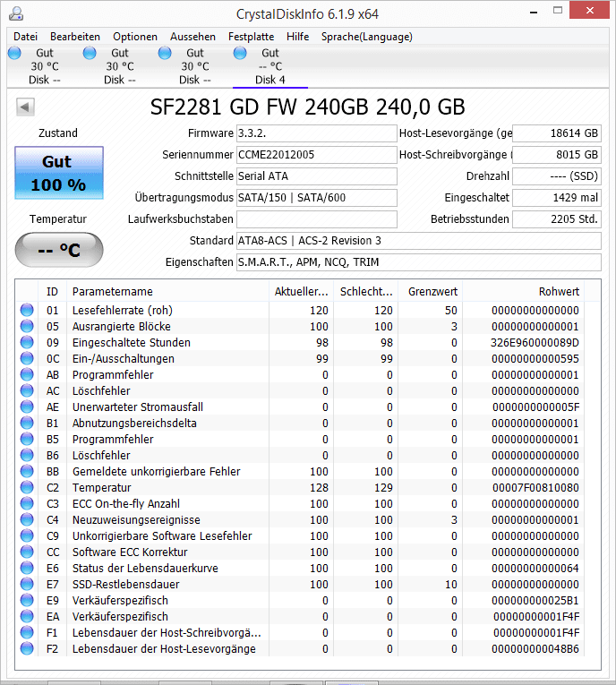Screen dimensions: 616x685
Task: Click the Schnittstelle field Serial ATA
Action: click(x=317, y=176)
